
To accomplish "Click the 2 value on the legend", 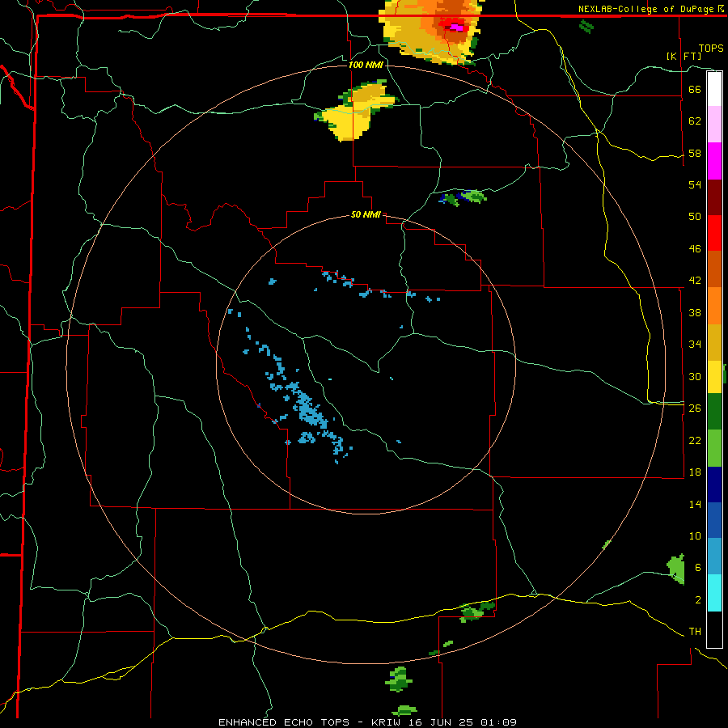I will point(697,600).
